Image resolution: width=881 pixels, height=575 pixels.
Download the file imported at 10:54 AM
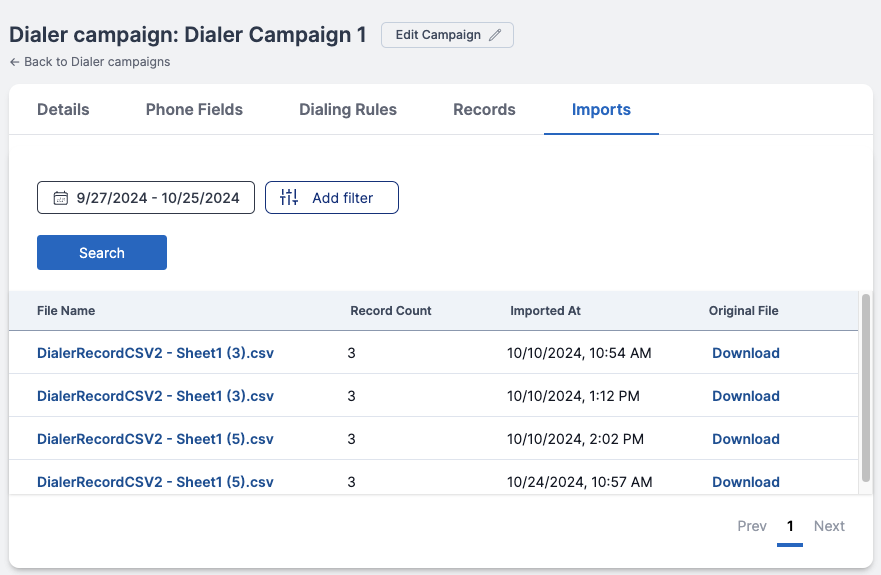pos(745,353)
